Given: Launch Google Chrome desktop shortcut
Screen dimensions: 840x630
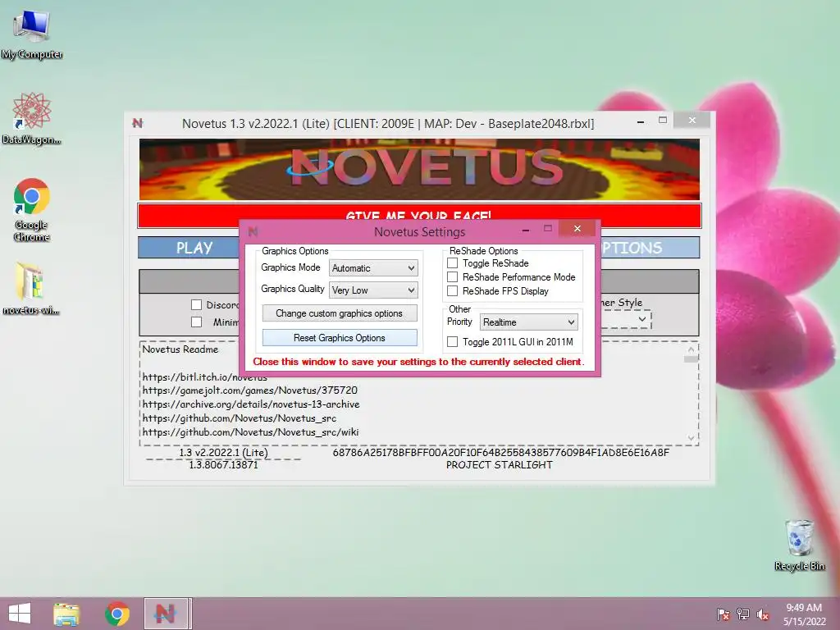Looking at the screenshot, I should pyautogui.click(x=32, y=209).
